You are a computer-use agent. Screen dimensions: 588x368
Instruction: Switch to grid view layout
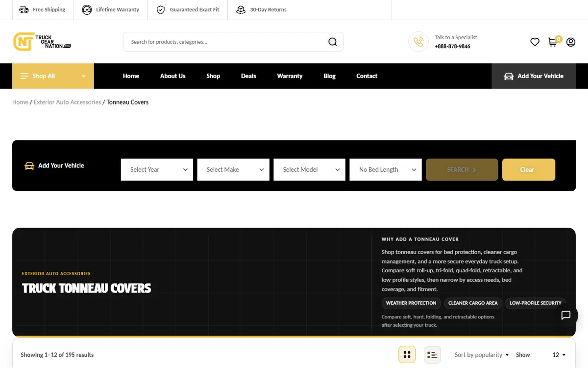point(407,355)
